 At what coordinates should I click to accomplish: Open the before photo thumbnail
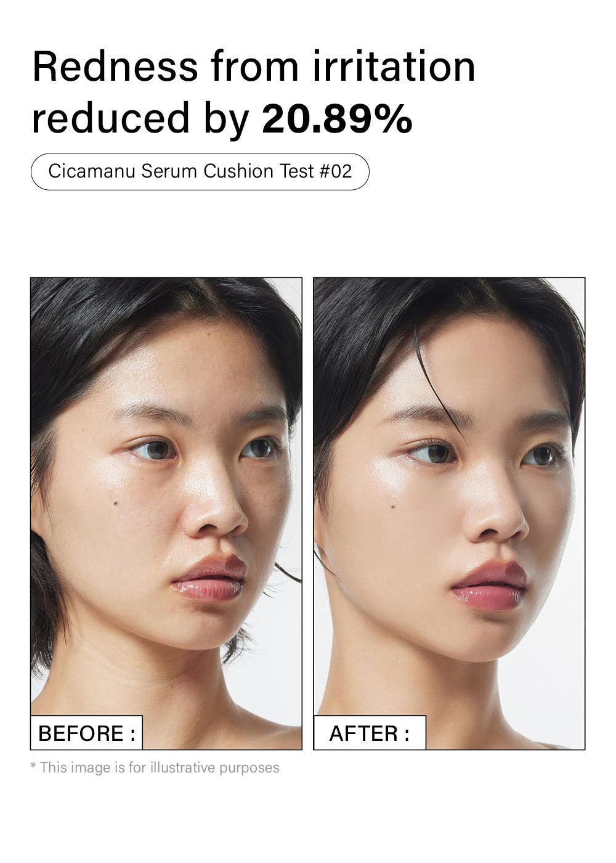point(166,513)
